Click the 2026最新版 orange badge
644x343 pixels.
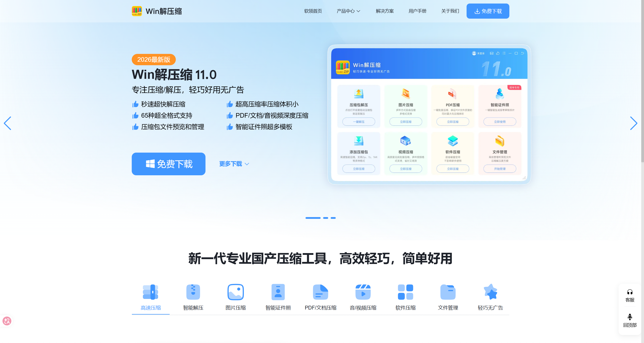click(x=154, y=59)
